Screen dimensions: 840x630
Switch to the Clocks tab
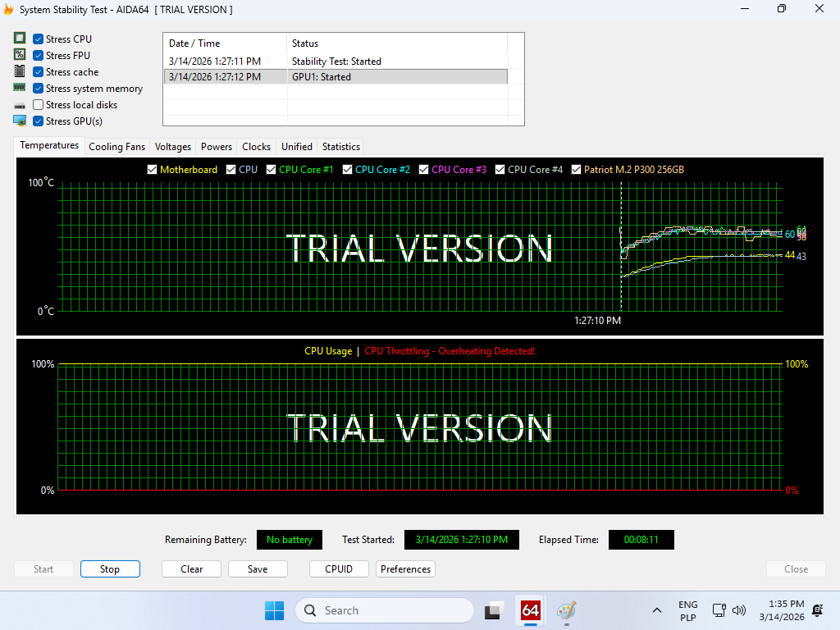point(256,147)
